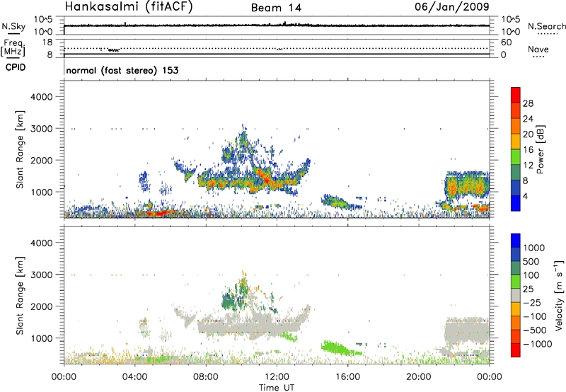Image resolution: width=566 pixels, height=392 pixels.
Task: Click the '18' frequency axis tick label
Action: (47, 42)
